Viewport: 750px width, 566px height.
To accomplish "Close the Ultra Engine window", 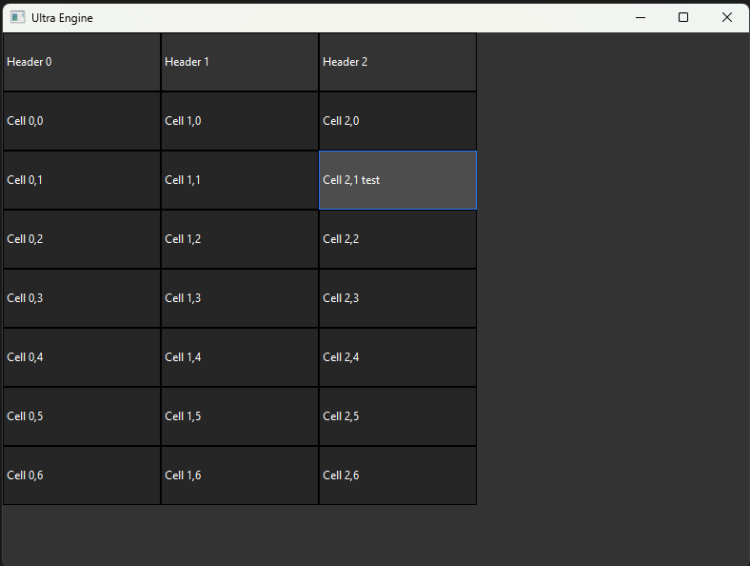I will point(727,17).
